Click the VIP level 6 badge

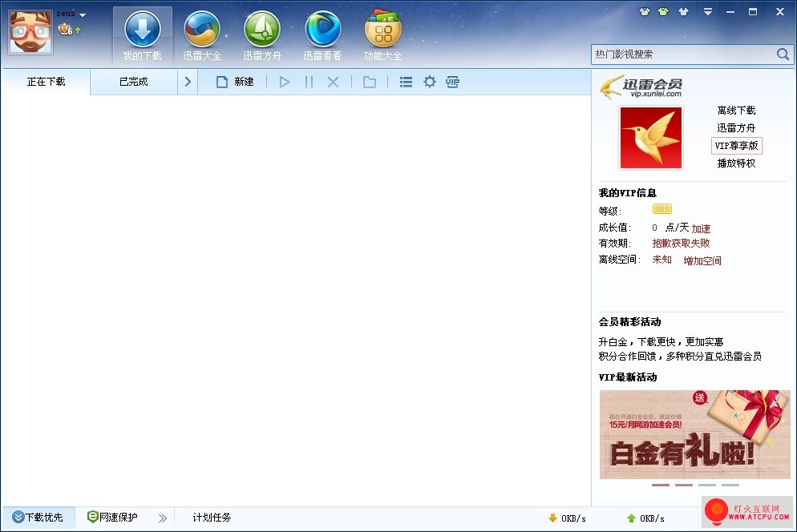pos(66,30)
